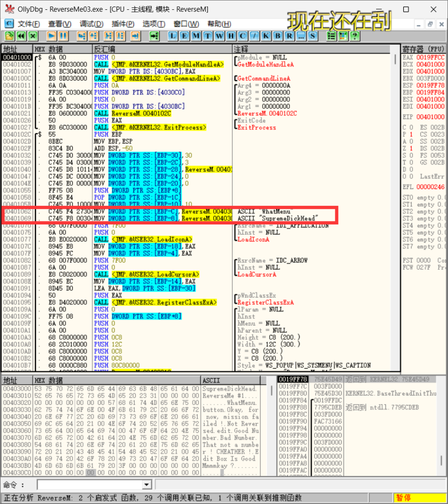The image size is (448, 504).
Task: Show Executable modules with E button
Action: (185, 36)
